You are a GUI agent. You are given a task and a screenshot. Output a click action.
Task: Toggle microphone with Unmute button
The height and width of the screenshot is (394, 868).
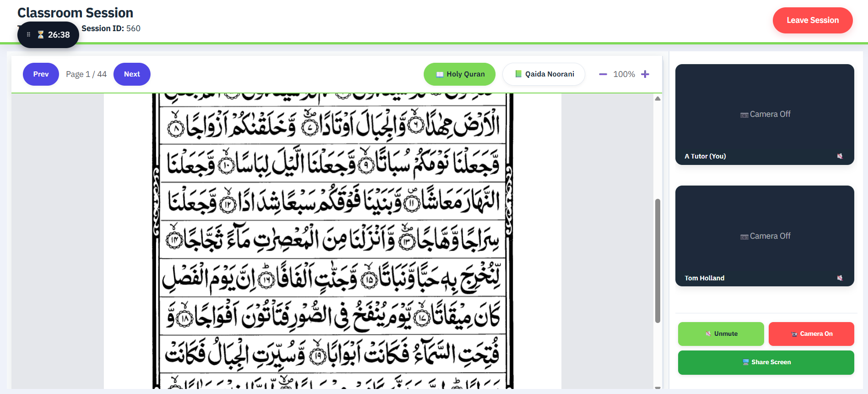point(721,334)
